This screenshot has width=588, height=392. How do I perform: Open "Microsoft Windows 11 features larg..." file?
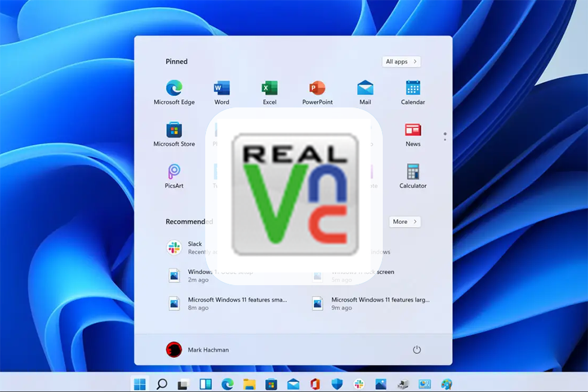371,304
